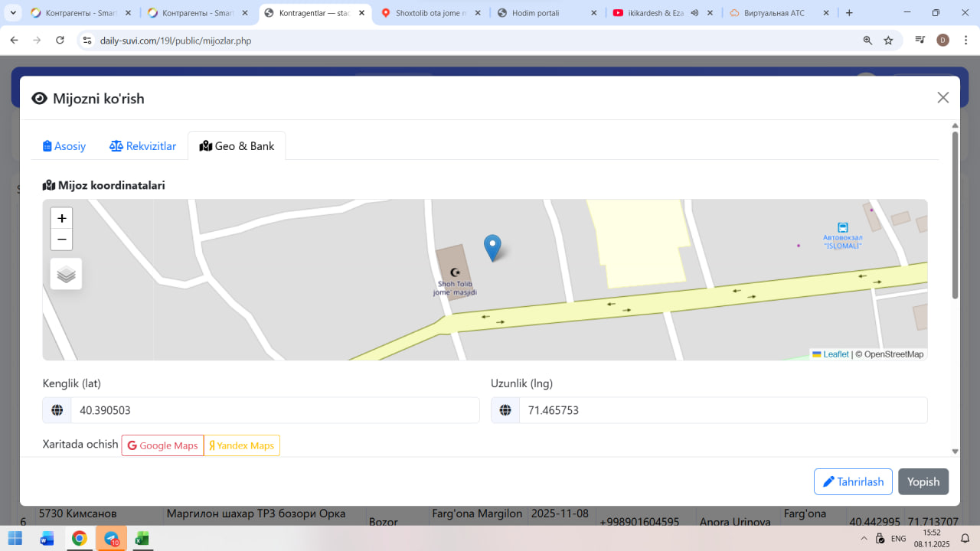Image resolution: width=980 pixels, height=551 pixels.
Task: Mute the ikikardesh tab audio icon
Action: tap(694, 13)
